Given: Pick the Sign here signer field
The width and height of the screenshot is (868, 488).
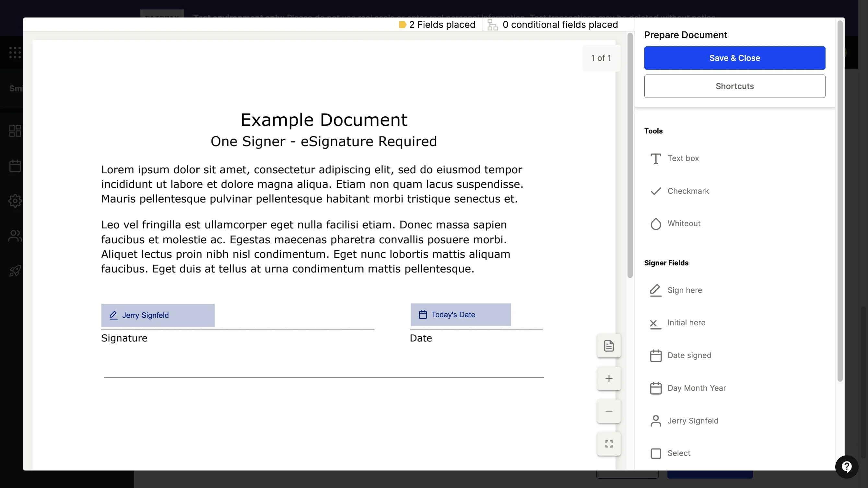Looking at the screenshot, I should (676, 290).
